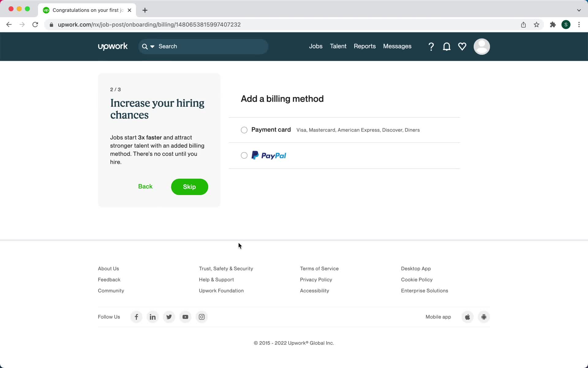This screenshot has height=368, width=588.
Task: Click the wishlist heart icon
Action: click(462, 46)
